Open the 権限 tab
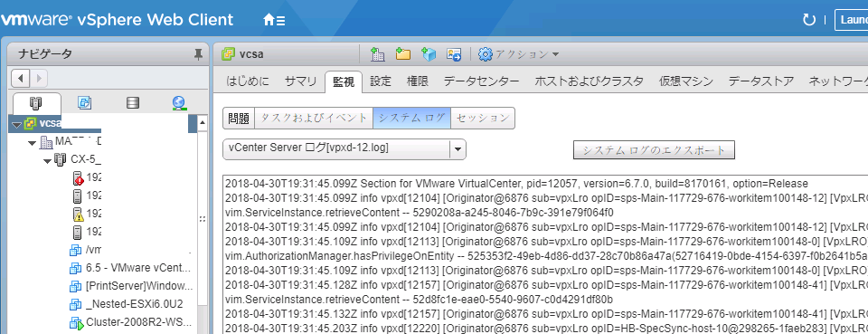The height and width of the screenshot is (334, 868). click(x=418, y=81)
